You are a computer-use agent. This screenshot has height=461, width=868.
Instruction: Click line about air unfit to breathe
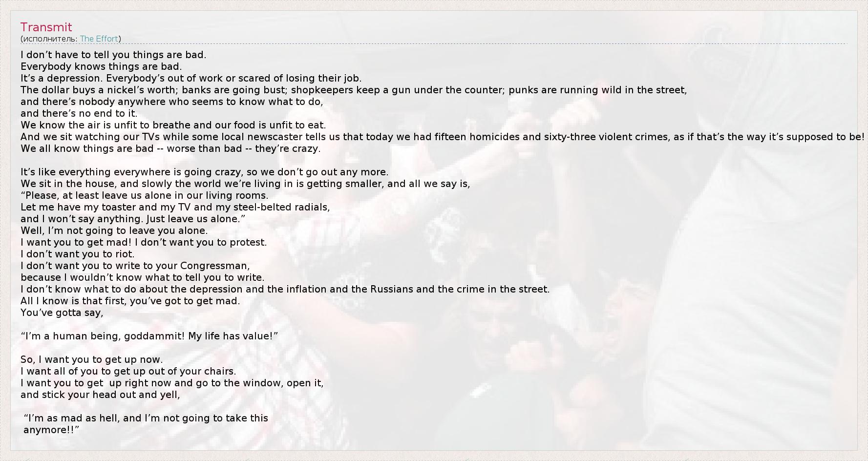pos(173,125)
